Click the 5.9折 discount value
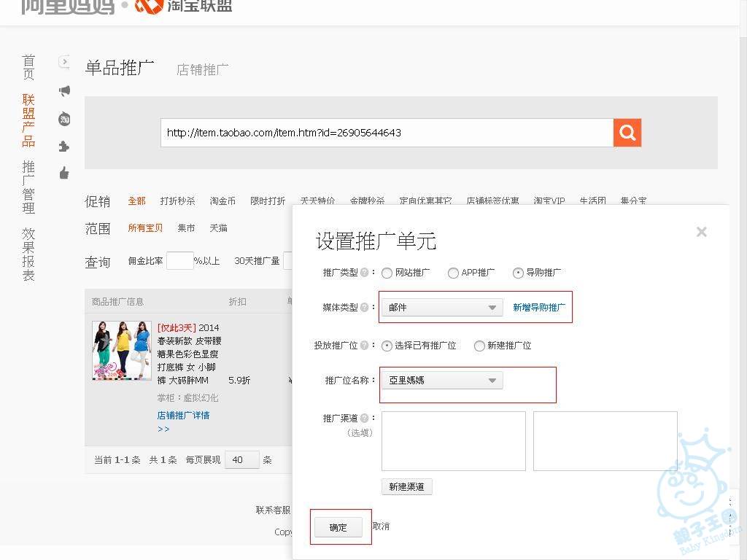Screen dimensions: 747x560 tap(239, 380)
